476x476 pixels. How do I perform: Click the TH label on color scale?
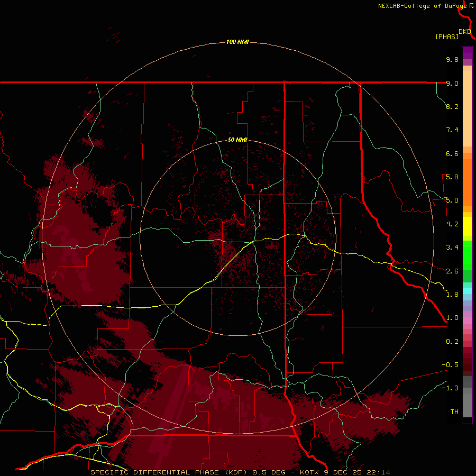click(454, 412)
